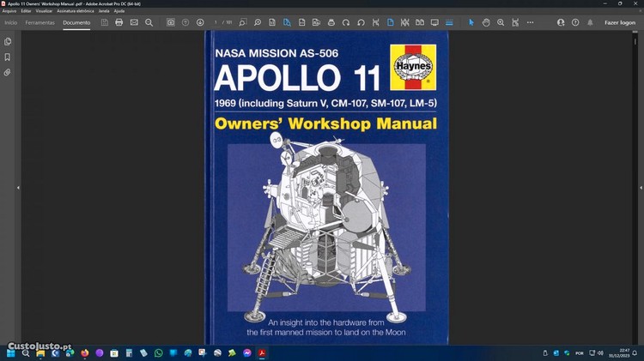The width and height of the screenshot is (644, 361).
Task: Open the find text magnifier tool
Action: (x=149, y=22)
